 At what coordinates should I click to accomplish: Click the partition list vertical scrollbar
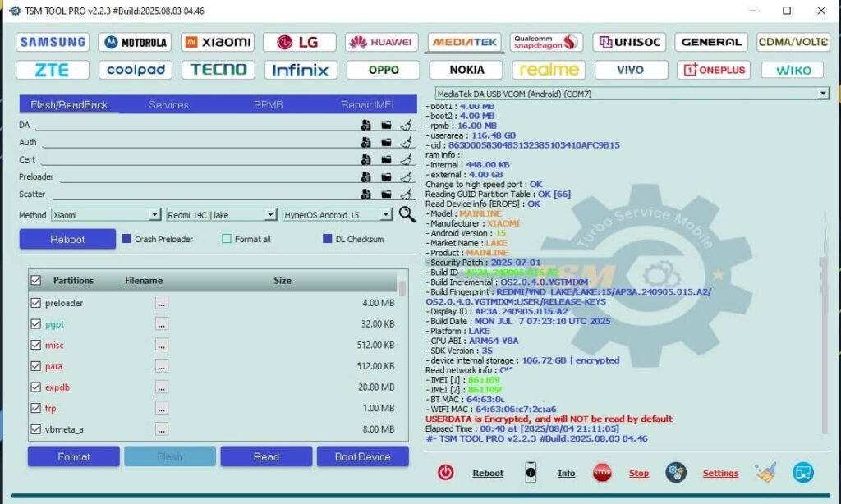tap(402, 361)
